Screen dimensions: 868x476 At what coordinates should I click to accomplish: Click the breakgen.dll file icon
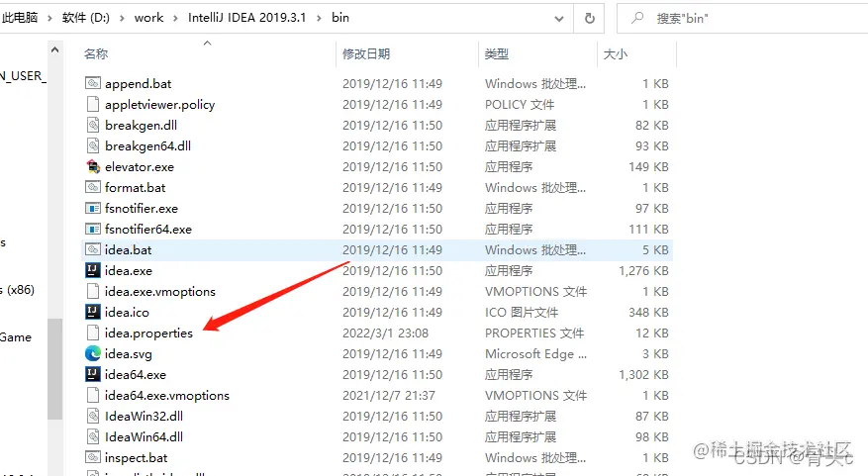pos(93,125)
